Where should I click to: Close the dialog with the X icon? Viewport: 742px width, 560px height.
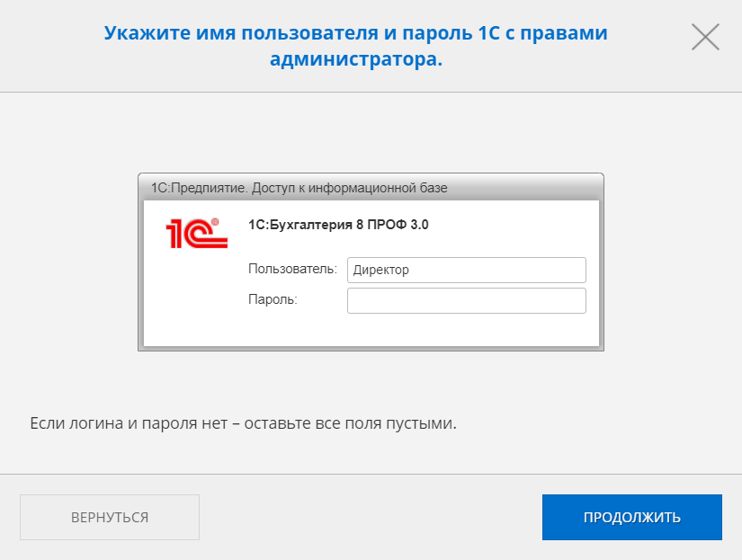(x=705, y=36)
